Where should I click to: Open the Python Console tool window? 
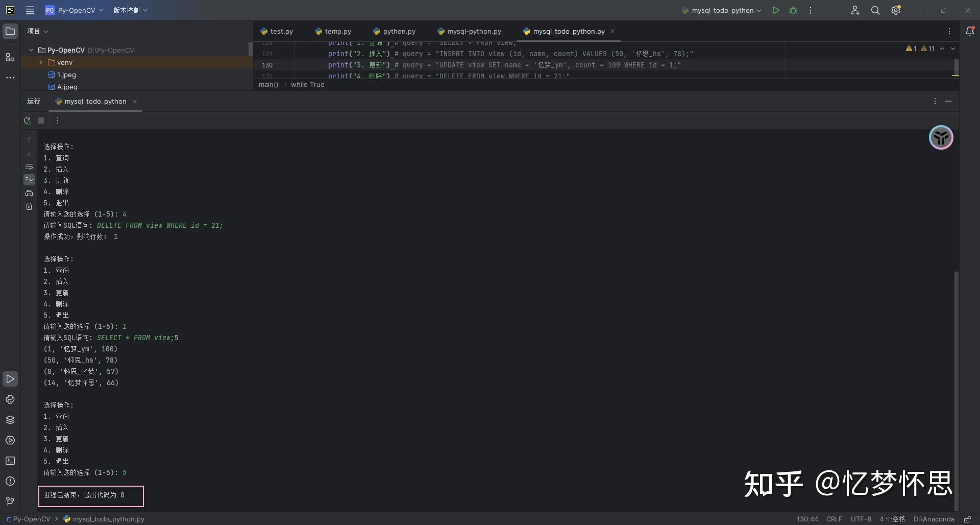tap(10, 399)
